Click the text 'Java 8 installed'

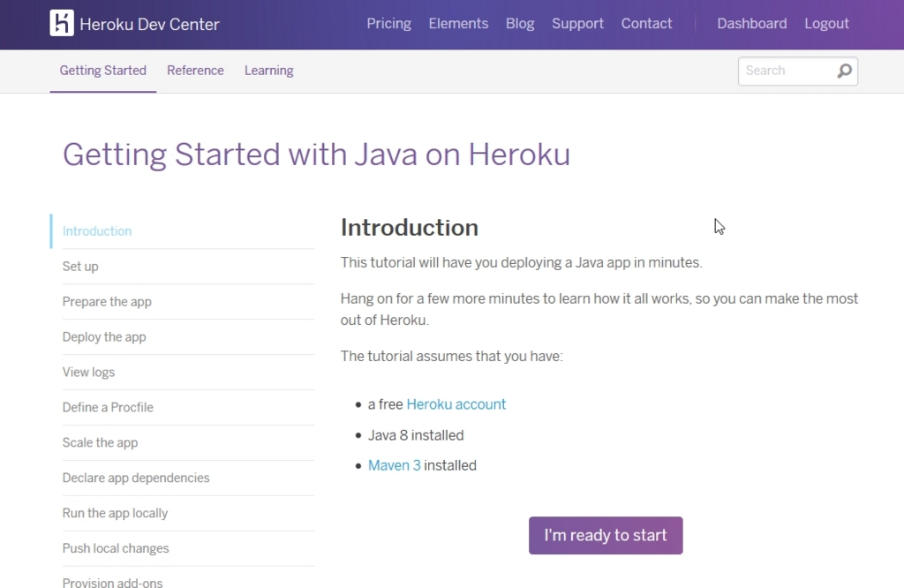click(x=416, y=434)
